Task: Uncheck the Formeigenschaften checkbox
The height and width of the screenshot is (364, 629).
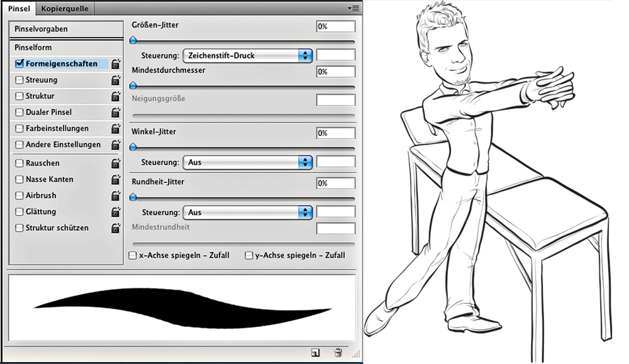Action: point(19,63)
